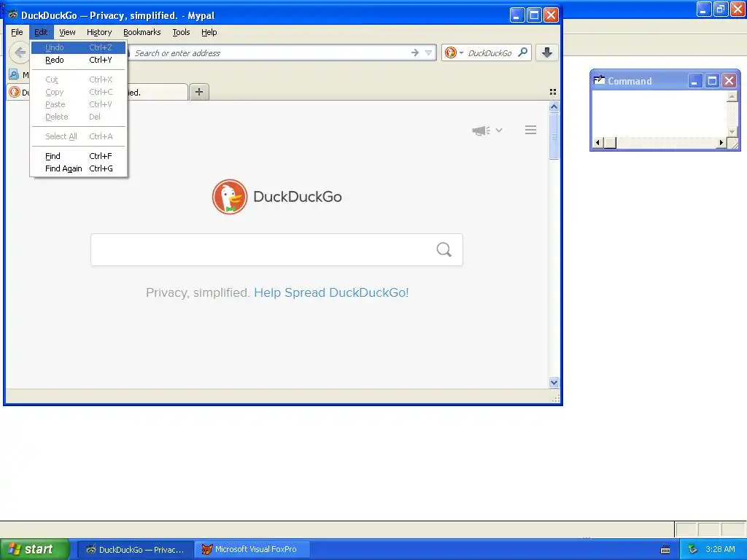747x560 pixels.
Task: Click the list all tabs grid icon
Action: click(553, 92)
